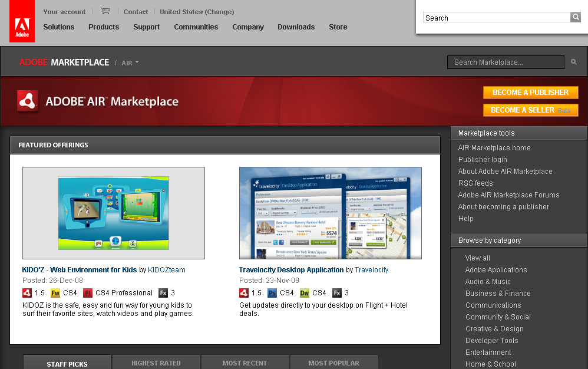Viewport: 588px width, 369px height.
Task: Open the Contact link
Action: (136, 12)
